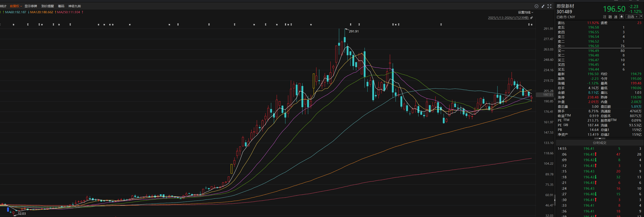Click the fullscreen expand chart icon
Viewport: 644px width, 217px height.
pos(549,6)
